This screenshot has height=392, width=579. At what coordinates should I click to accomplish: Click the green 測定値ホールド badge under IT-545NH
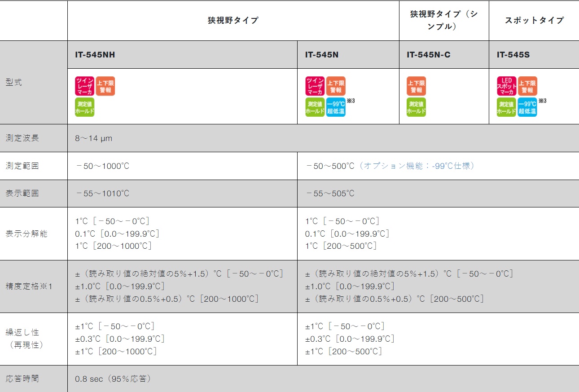coord(84,107)
